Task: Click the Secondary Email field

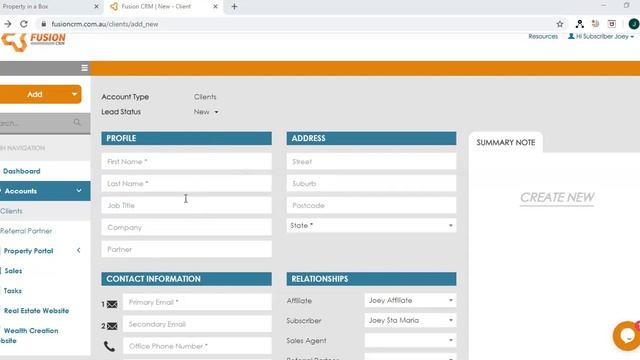Action: (x=197, y=324)
